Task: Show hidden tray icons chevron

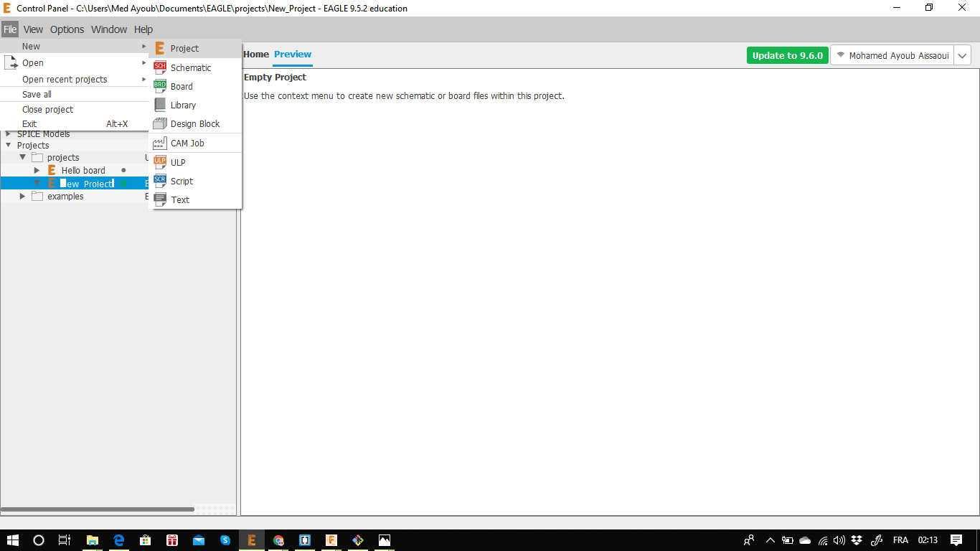Action: pyautogui.click(x=770, y=540)
